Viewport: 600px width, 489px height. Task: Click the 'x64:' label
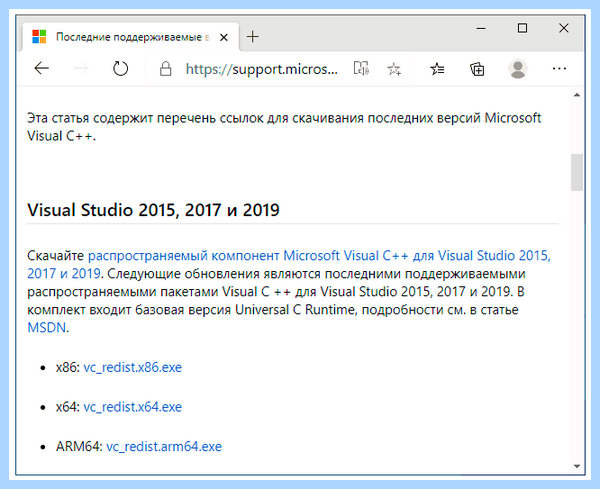point(68,407)
